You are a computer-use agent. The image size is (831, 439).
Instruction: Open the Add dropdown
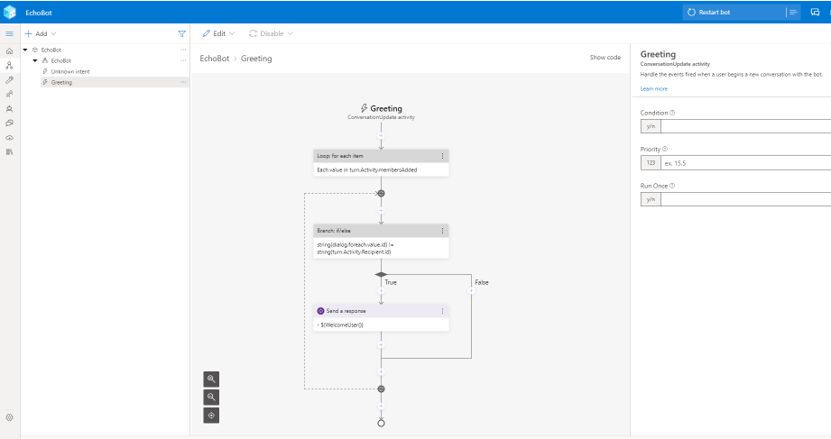pos(40,33)
